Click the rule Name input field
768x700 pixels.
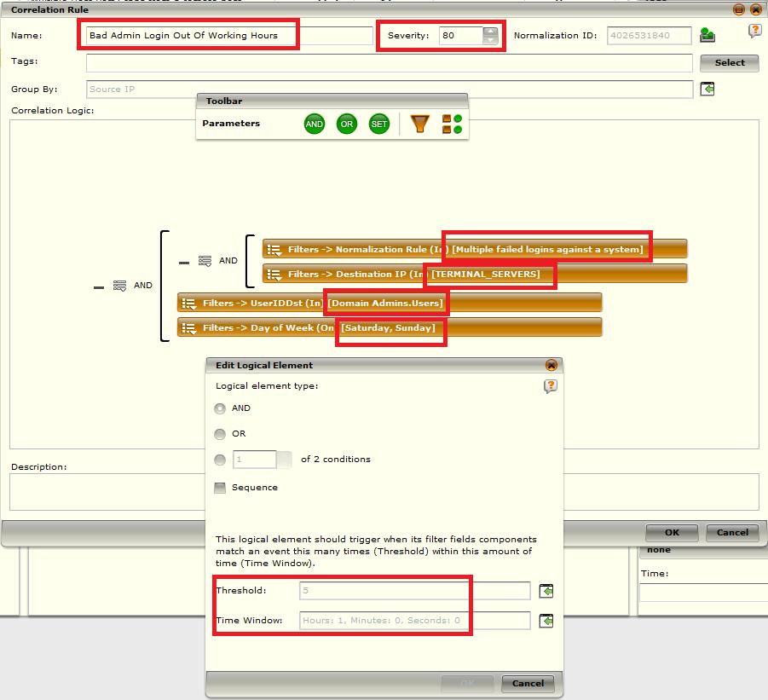click(x=229, y=35)
